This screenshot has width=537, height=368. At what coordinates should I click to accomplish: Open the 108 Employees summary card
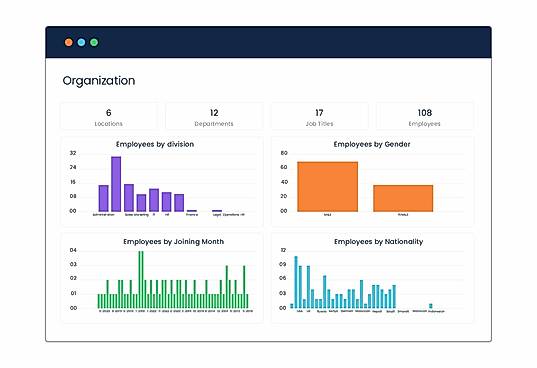click(x=425, y=116)
